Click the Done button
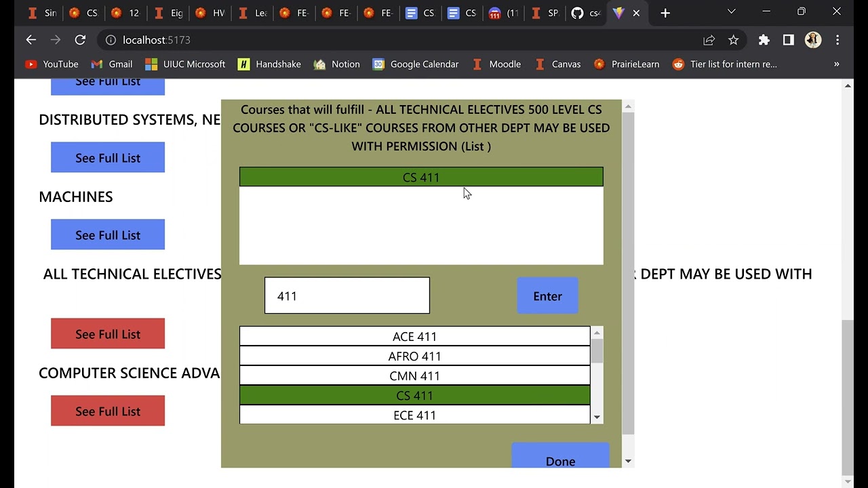The height and width of the screenshot is (488, 868). click(560, 457)
